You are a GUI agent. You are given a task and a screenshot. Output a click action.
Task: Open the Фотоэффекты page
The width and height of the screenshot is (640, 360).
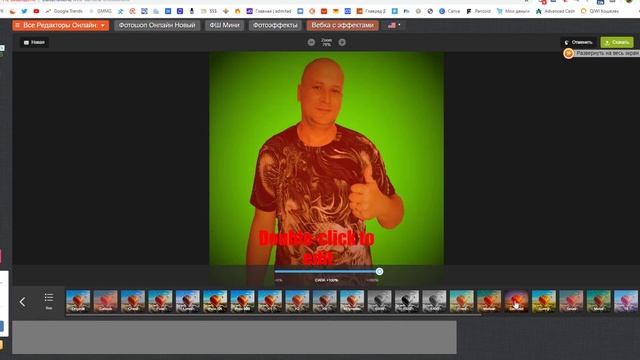275,25
